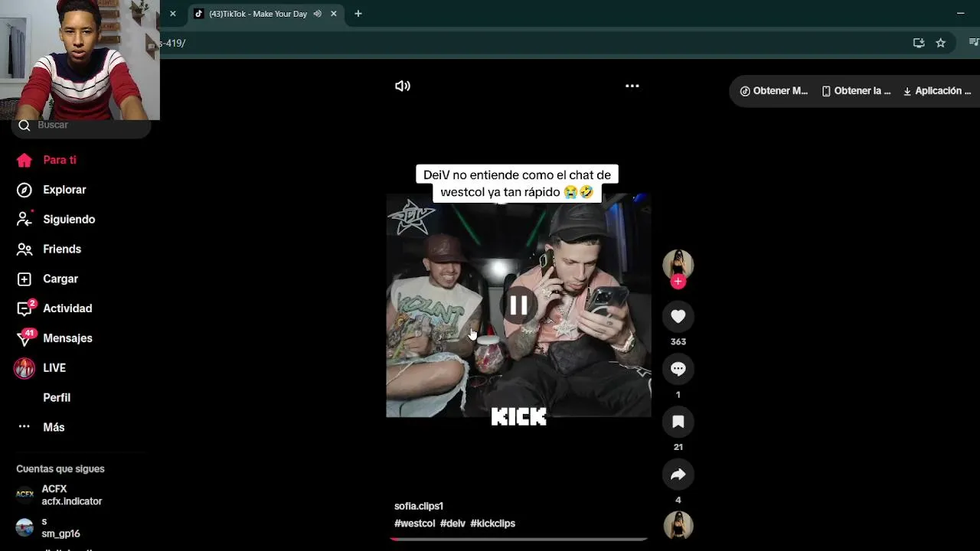Share the video with the arrow icon
The image size is (980, 551).
tap(678, 474)
